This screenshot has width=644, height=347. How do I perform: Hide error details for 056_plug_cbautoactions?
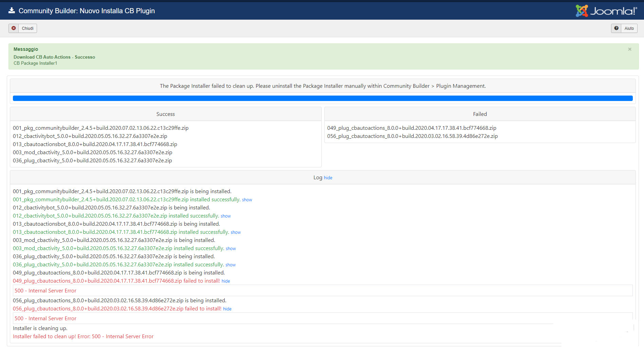tap(227, 309)
